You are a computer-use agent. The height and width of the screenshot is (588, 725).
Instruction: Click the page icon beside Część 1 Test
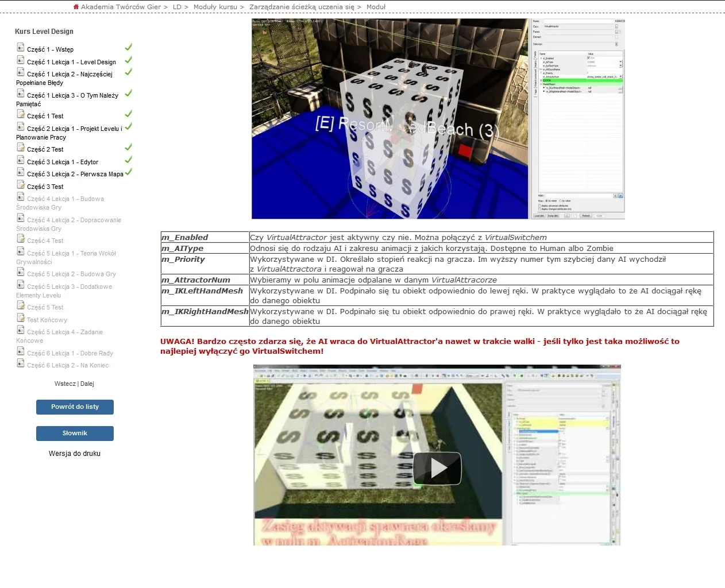21,114
